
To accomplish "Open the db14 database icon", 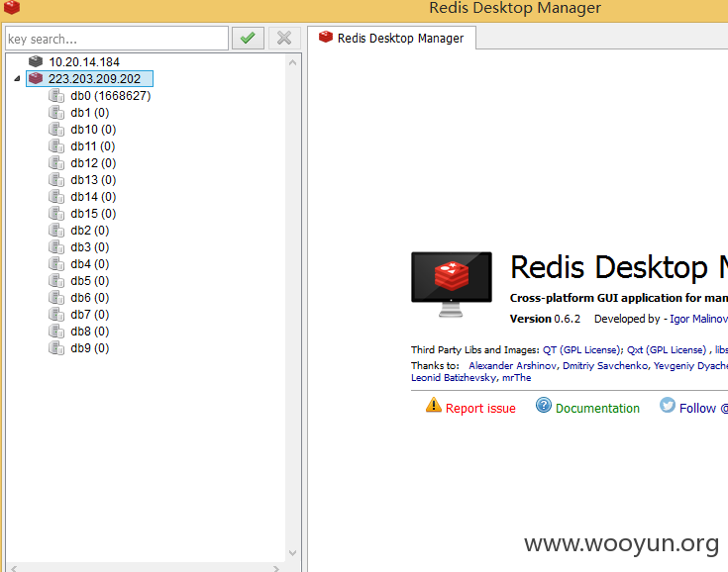I will click(56, 197).
